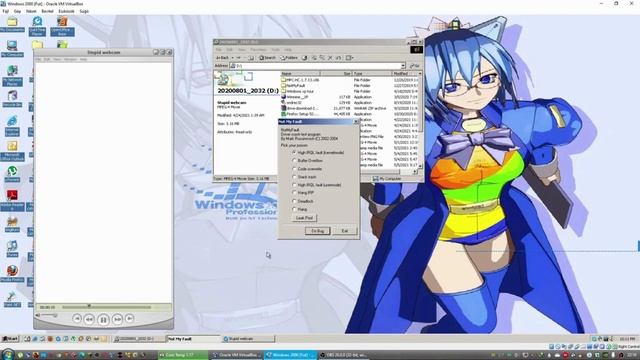Sort files by the Name column header

(300, 74)
